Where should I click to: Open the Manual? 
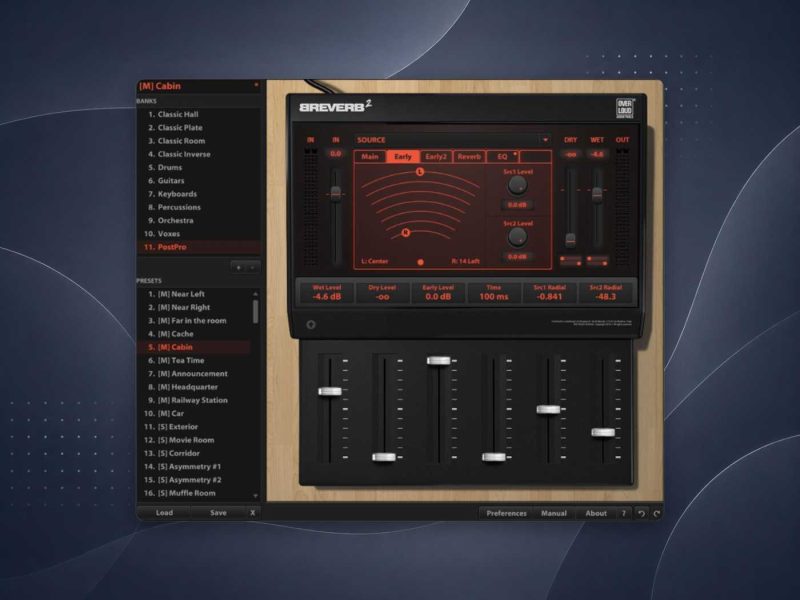click(x=554, y=513)
